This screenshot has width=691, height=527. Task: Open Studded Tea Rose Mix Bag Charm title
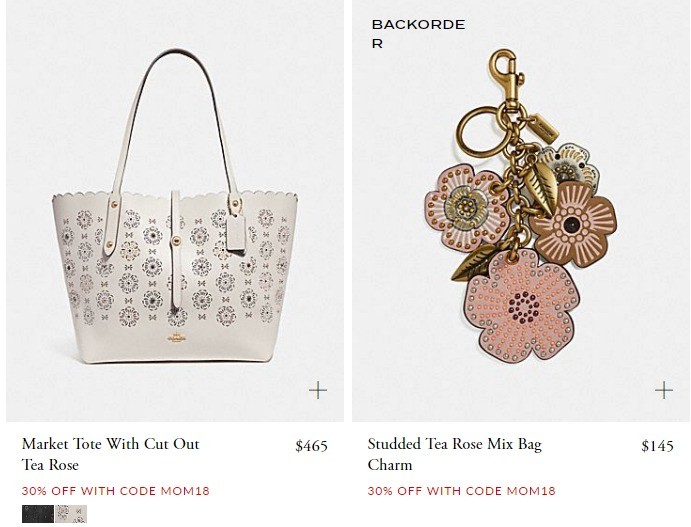[x=454, y=454]
